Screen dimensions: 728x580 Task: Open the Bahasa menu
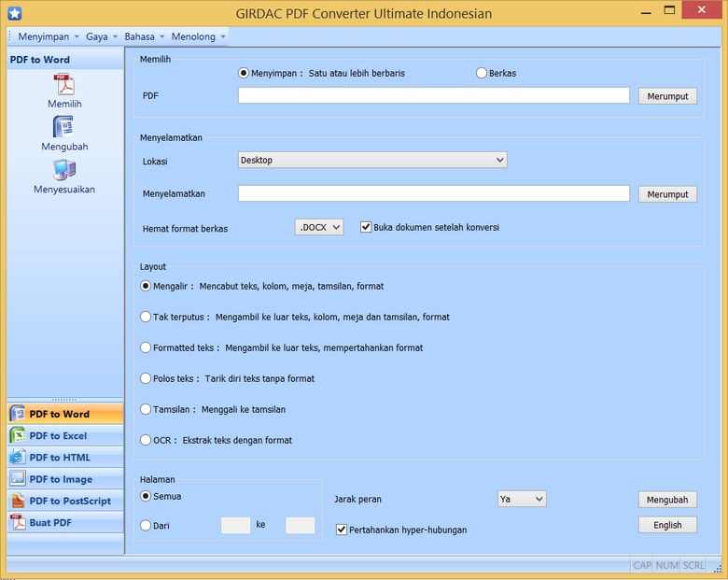145,36
